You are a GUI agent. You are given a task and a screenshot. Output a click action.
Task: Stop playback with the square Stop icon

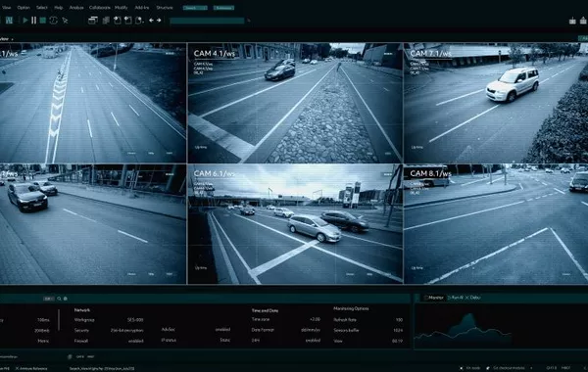tap(43, 21)
